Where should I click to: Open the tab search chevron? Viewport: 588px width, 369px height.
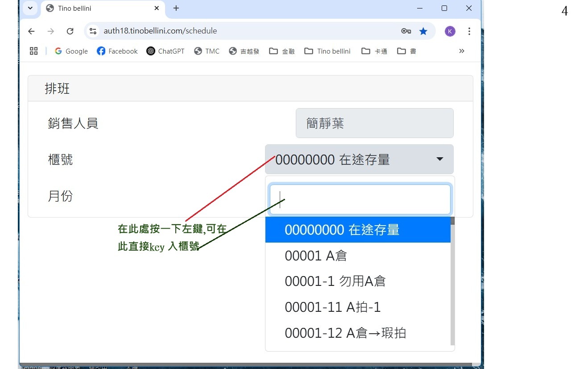[x=30, y=8]
